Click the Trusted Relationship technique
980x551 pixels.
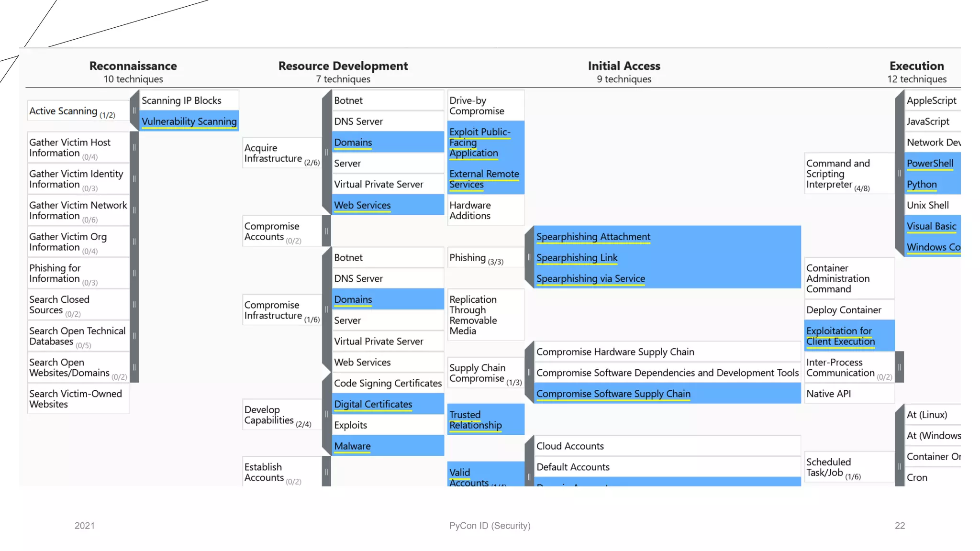(x=475, y=420)
